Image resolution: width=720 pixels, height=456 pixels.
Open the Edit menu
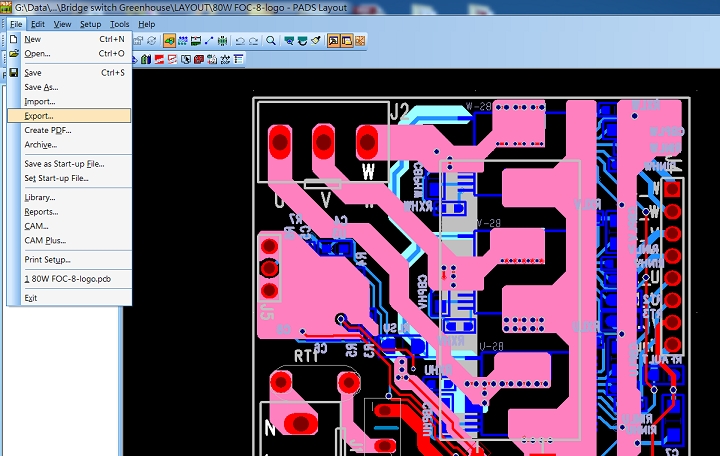click(x=37, y=23)
